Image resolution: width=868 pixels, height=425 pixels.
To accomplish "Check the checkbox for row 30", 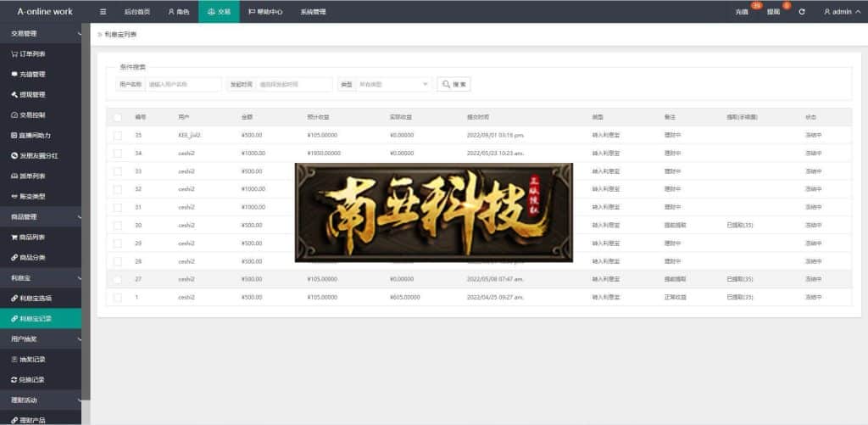I will pyautogui.click(x=117, y=226).
